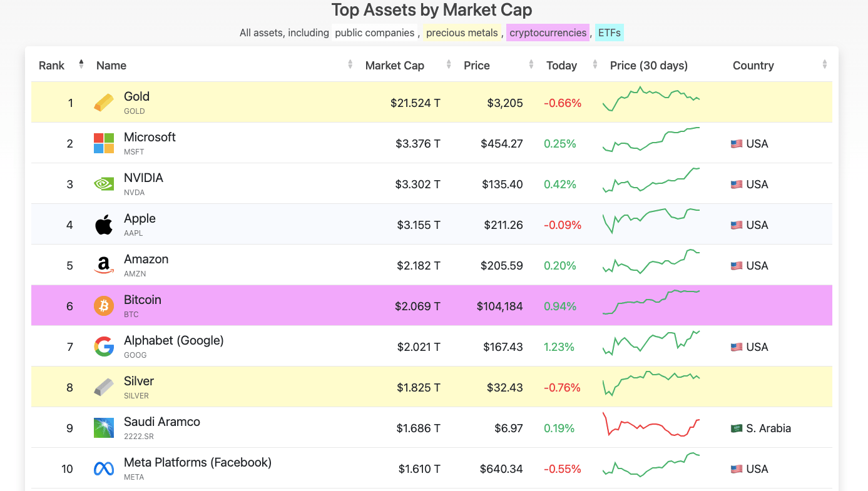Open the Gold asset page link
This screenshot has width=868, height=491.
coord(136,96)
